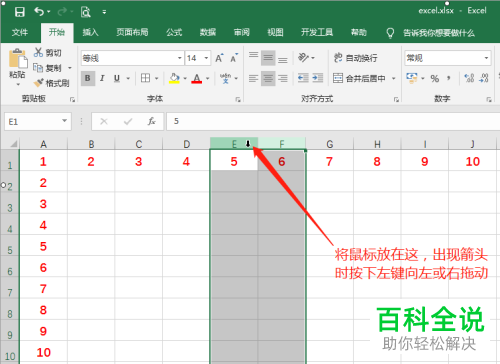Image resolution: width=500 pixels, height=364 pixels.
Task: Click the Insert Function fx icon
Action: tap(152, 121)
